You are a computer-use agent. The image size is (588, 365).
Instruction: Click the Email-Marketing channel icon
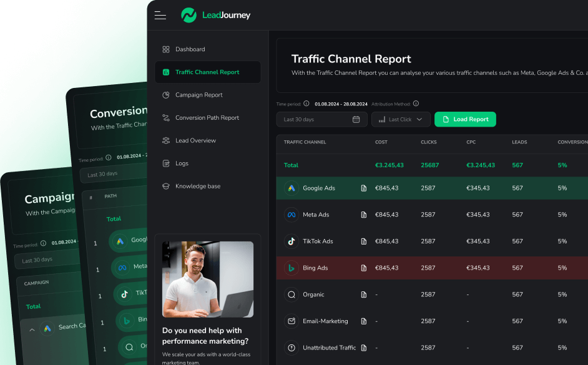292,321
